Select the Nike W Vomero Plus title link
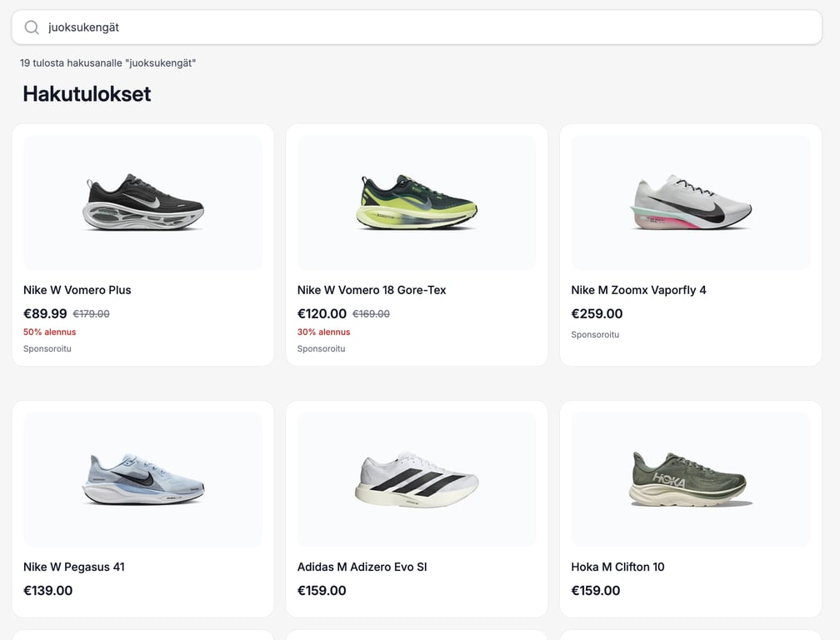 pyautogui.click(x=77, y=290)
